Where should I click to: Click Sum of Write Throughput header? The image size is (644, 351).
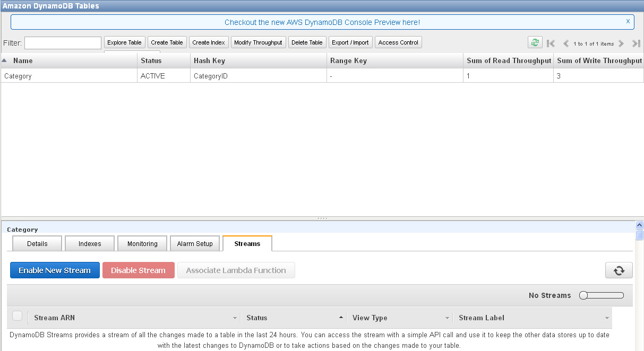pyautogui.click(x=599, y=60)
